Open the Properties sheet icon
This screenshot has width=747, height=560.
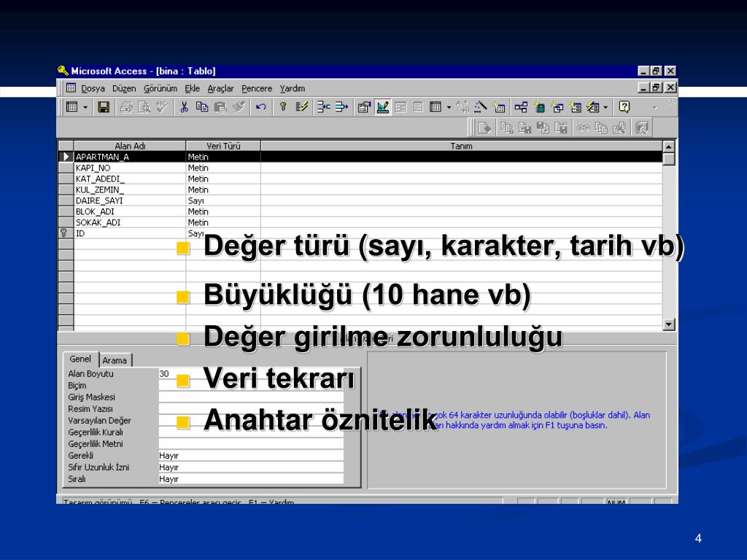click(365, 107)
